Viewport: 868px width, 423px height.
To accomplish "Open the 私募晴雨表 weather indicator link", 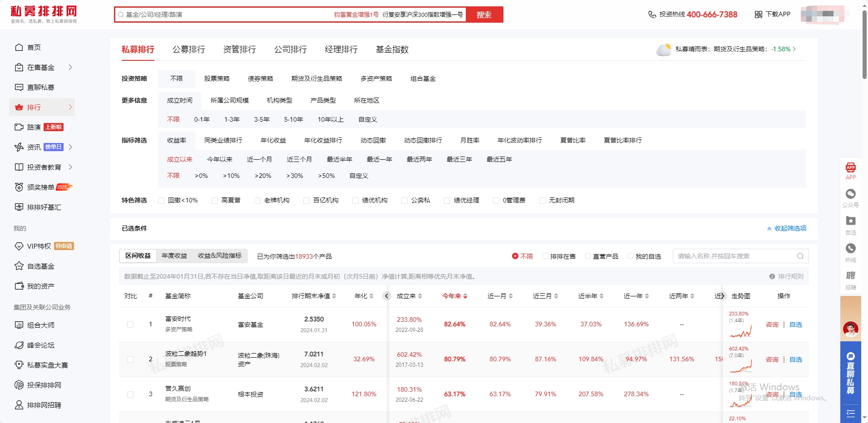I will [x=727, y=49].
